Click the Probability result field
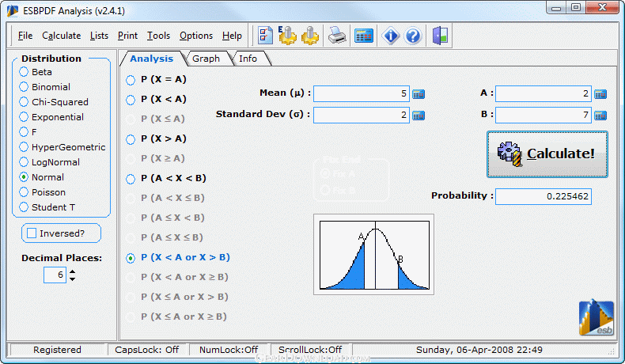 click(544, 196)
